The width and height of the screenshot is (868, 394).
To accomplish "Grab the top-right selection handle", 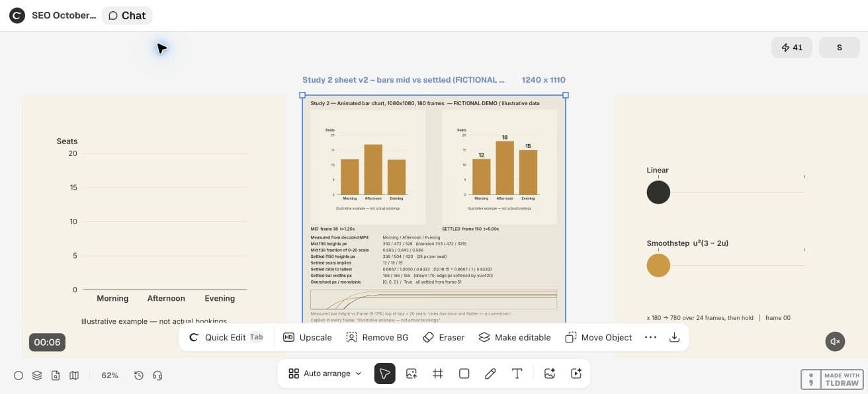I will [x=565, y=95].
